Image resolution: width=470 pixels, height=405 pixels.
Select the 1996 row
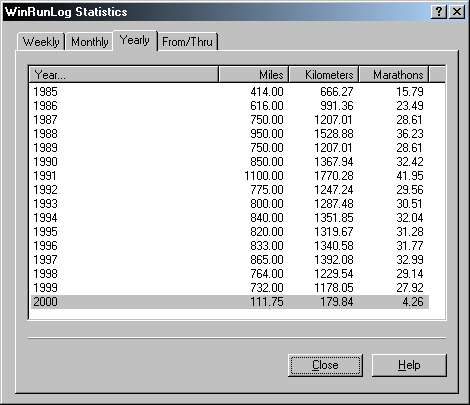coord(230,246)
